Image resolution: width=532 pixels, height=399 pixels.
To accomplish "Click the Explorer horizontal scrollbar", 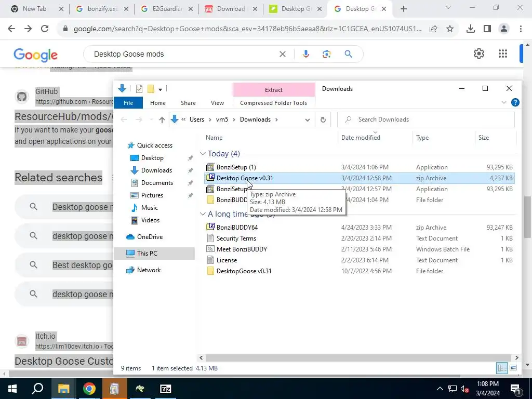I will pyautogui.click(x=358, y=357).
